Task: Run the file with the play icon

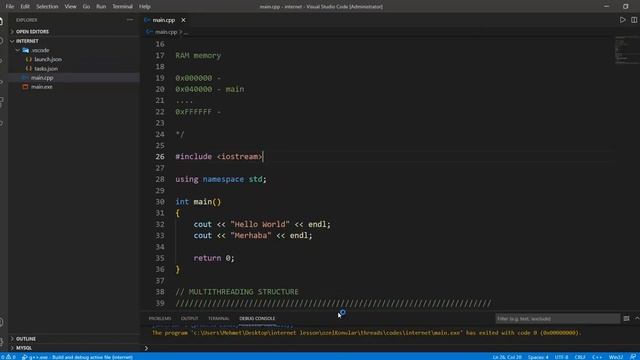Action: [x=622, y=20]
